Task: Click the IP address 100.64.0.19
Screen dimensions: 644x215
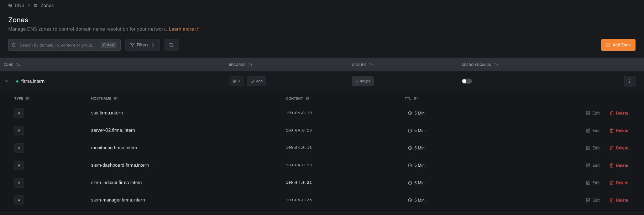Action: (x=299, y=165)
